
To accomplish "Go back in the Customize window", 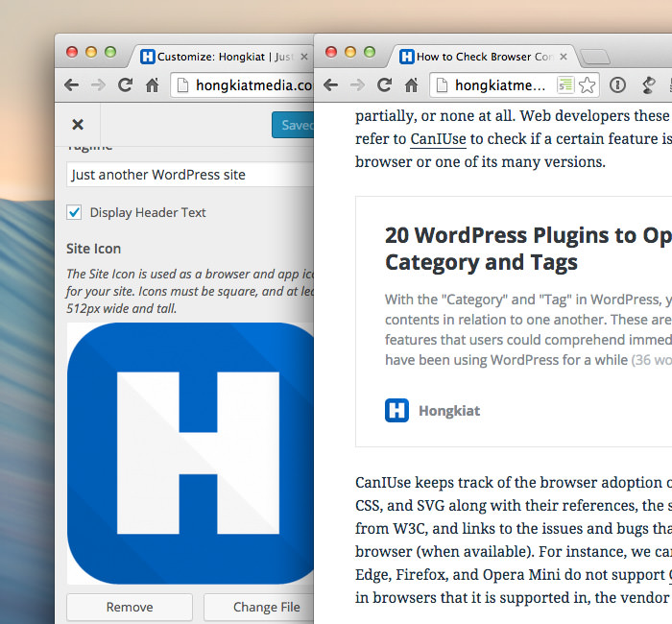I will click(72, 85).
